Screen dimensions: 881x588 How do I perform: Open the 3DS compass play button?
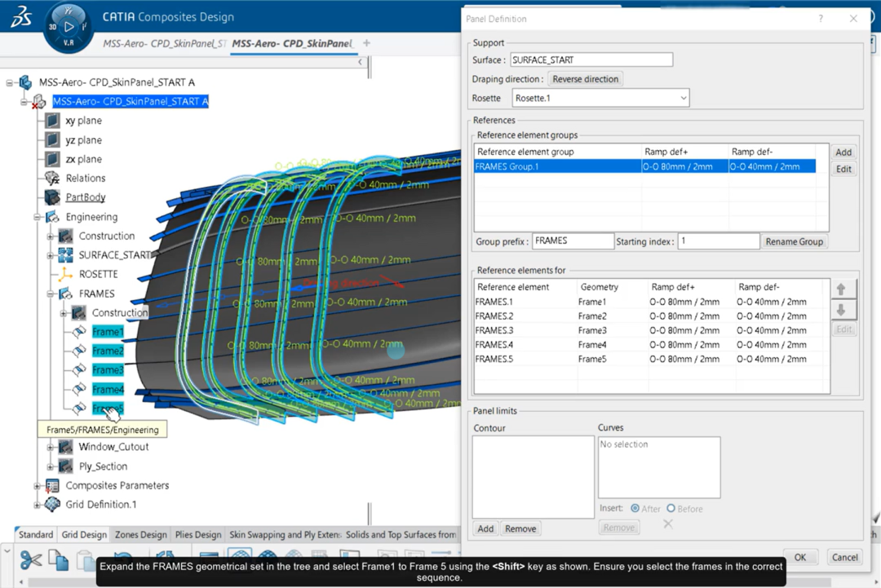[69, 26]
